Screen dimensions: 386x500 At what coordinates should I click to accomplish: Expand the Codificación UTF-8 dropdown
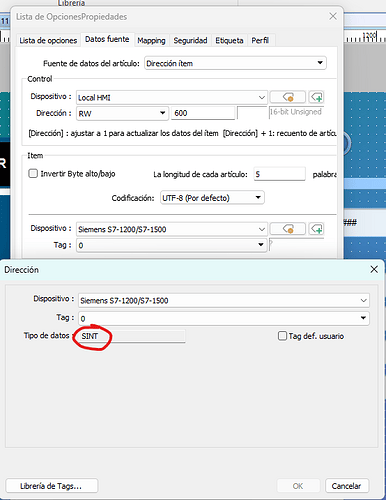[x=212, y=198]
